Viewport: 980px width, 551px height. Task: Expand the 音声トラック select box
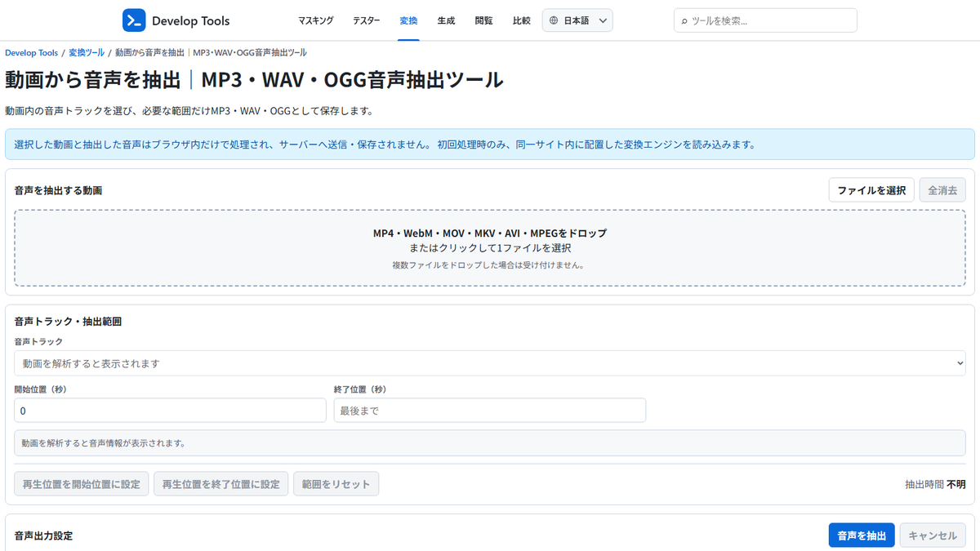(490, 363)
